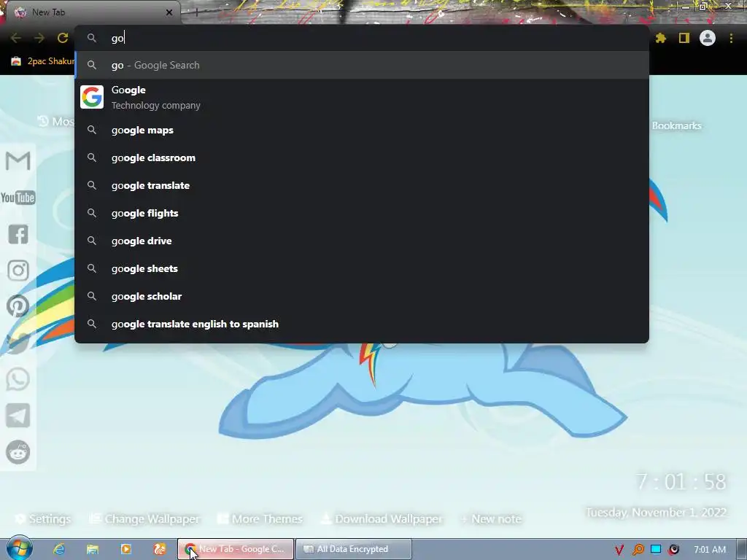
Task: Click the red V tray icon
Action: point(619,550)
